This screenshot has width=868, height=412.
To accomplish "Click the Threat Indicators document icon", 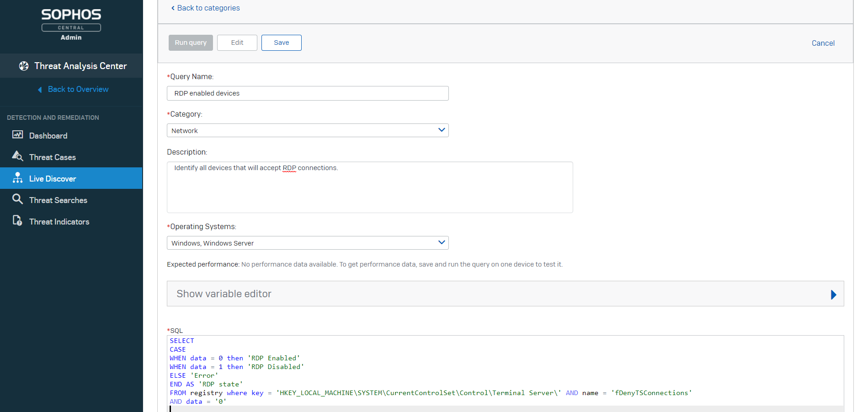I will coord(17,221).
